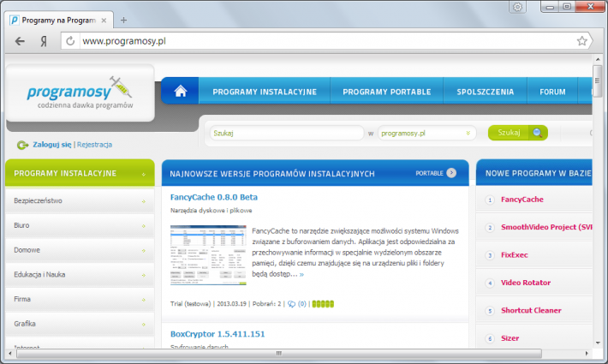Click the Szukaj search text field
608x364 pixels.
(287, 133)
